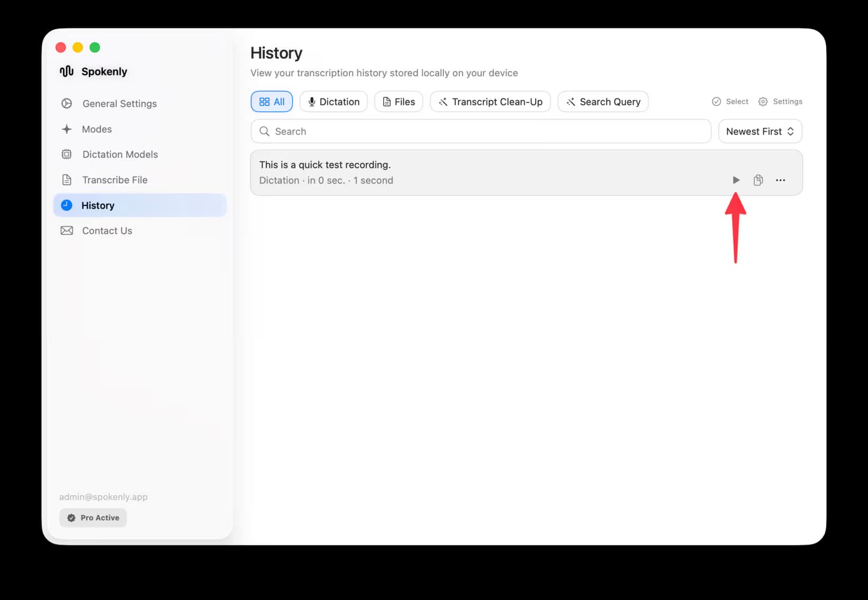
Task: Filter history by Dictation
Action: tap(333, 102)
